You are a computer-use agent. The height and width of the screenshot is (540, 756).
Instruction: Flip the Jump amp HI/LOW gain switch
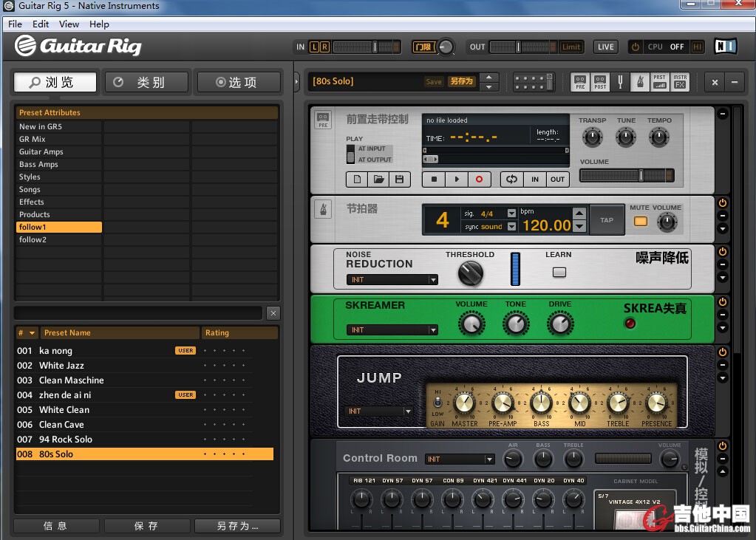437,402
